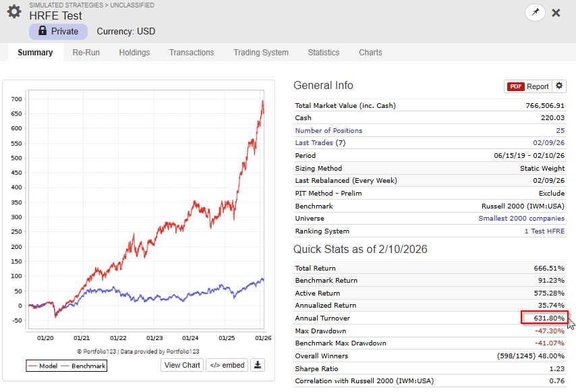Open the 1 Test HFRE ranking system

(544, 231)
